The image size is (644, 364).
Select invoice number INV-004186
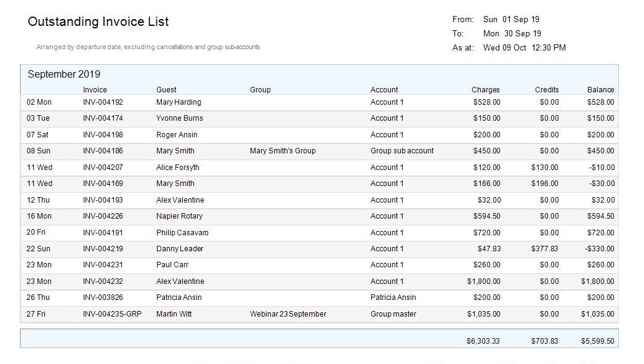(x=103, y=151)
